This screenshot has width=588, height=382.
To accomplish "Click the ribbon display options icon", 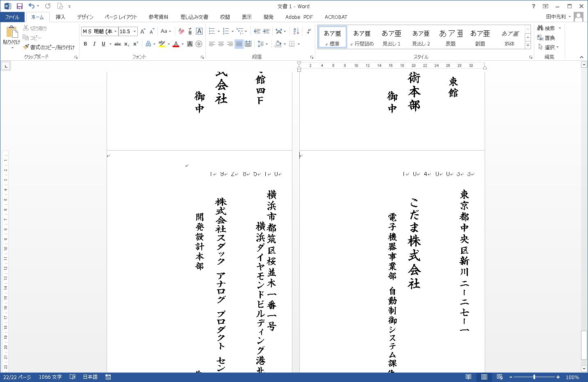I will pyautogui.click(x=545, y=6).
